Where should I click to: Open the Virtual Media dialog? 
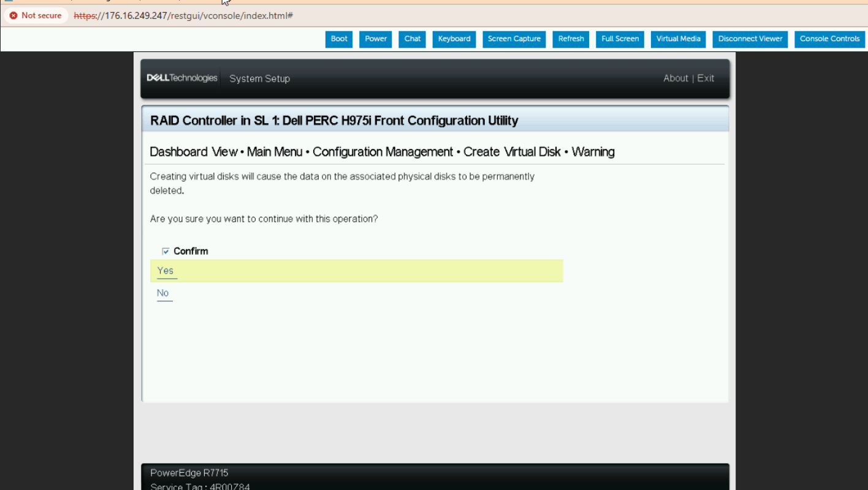click(678, 39)
